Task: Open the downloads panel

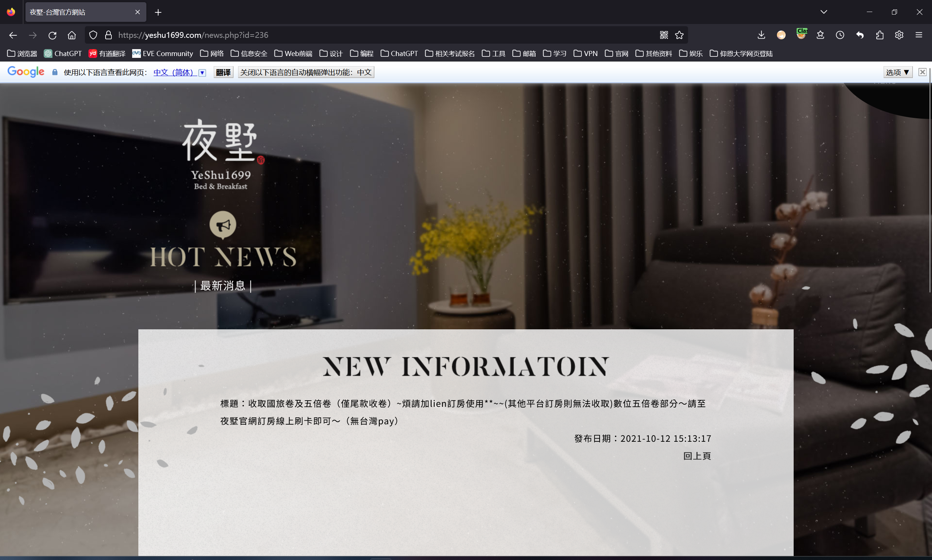Action: (x=761, y=35)
